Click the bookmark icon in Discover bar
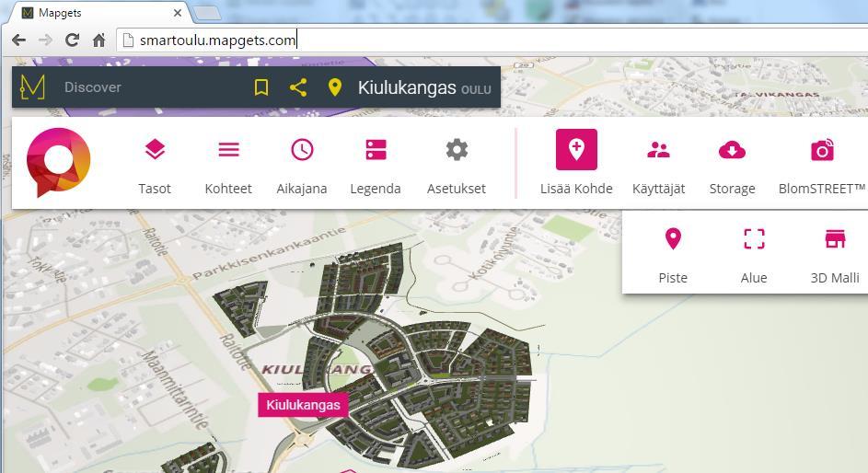Viewport: 868px width, 473px height. click(261, 87)
